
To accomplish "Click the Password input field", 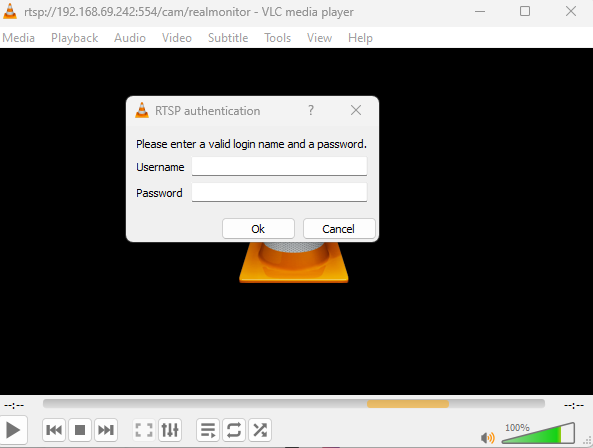I will [279, 192].
